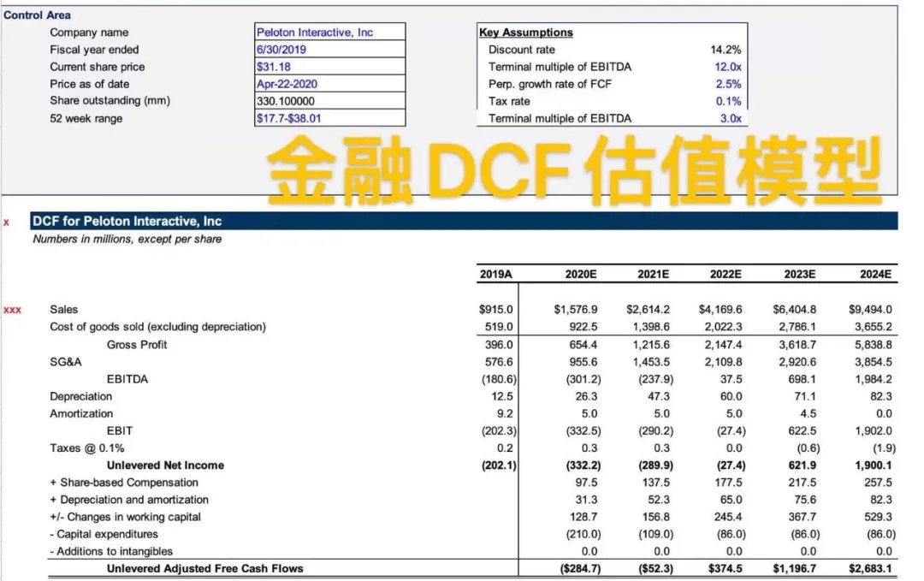Viewport: 924px width, 581px height.
Task: Select 2024E sales value $9,494.0
Action: pos(870,310)
